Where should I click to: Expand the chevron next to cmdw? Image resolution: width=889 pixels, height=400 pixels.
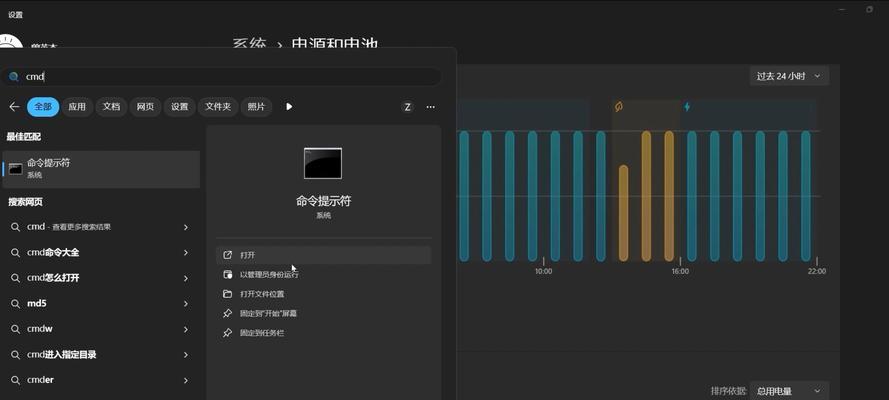pos(185,329)
